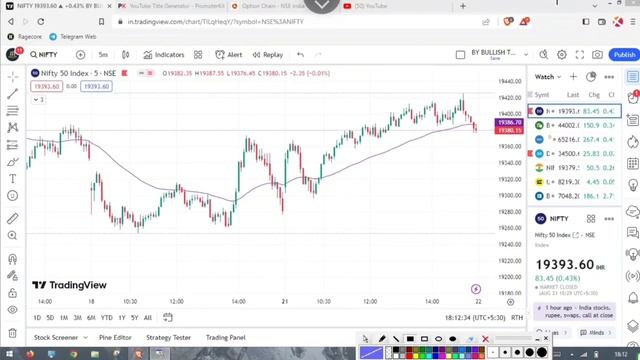The width and height of the screenshot is (640, 360).
Task: Select the zoom in tool
Action: (13, 236)
